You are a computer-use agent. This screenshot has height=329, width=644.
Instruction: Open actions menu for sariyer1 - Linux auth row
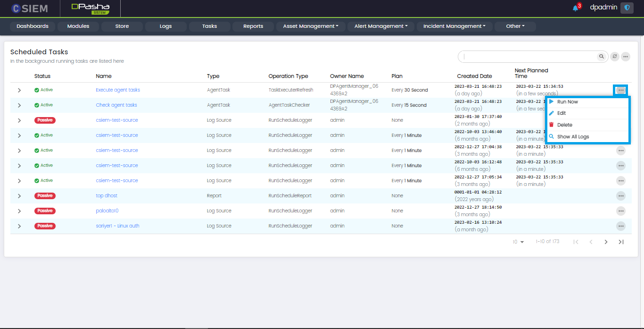tap(621, 226)
